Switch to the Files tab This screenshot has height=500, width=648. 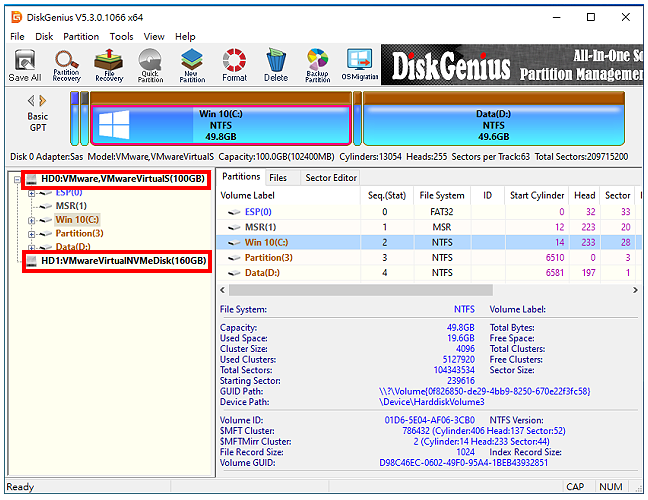[278, 178]
